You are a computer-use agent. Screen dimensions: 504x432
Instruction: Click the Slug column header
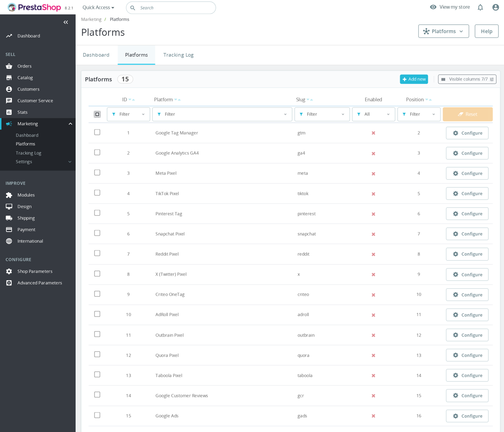(300, 100)
